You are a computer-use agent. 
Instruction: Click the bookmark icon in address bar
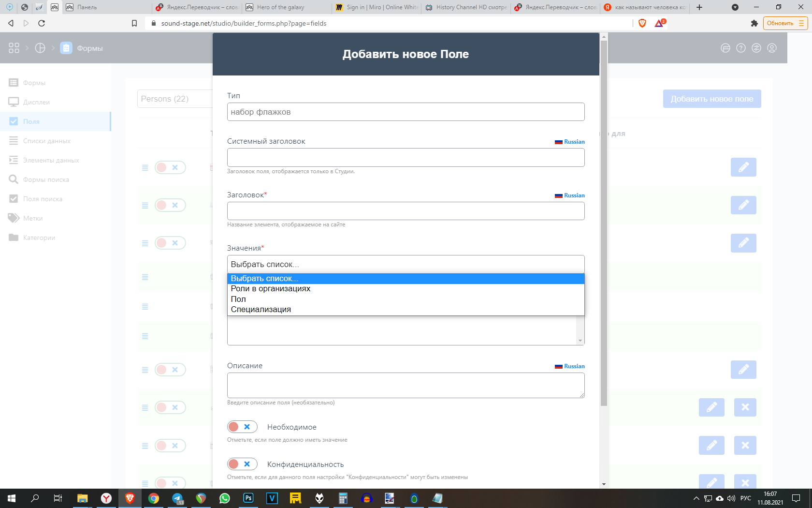point(134,23)
